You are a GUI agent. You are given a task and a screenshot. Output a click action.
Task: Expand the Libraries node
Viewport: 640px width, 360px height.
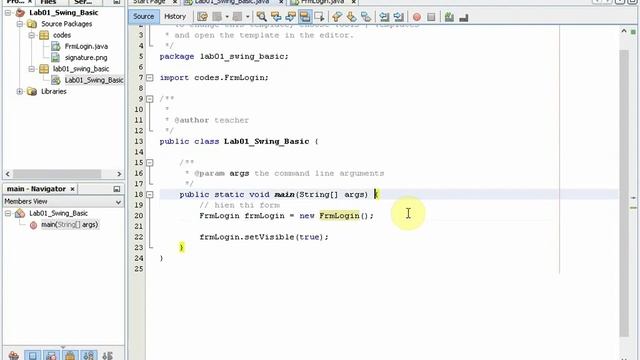[20, 91]
